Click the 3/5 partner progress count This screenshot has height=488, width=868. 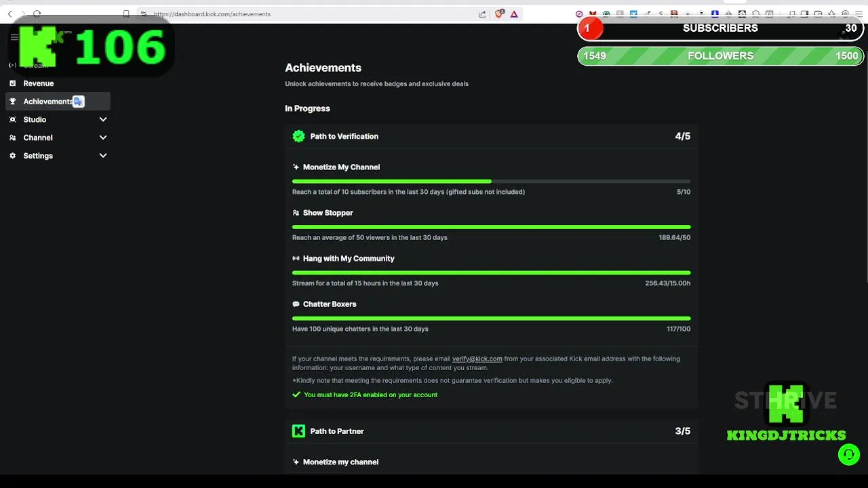tap(683, 431)
